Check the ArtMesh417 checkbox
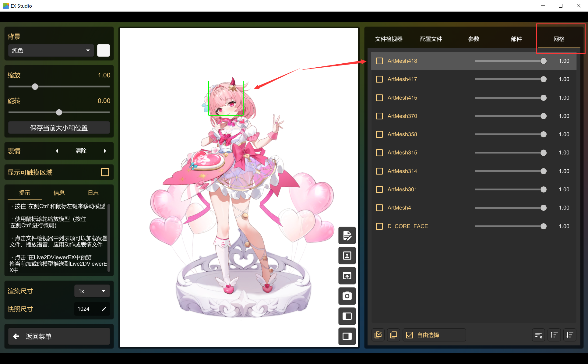 [379, 79]
